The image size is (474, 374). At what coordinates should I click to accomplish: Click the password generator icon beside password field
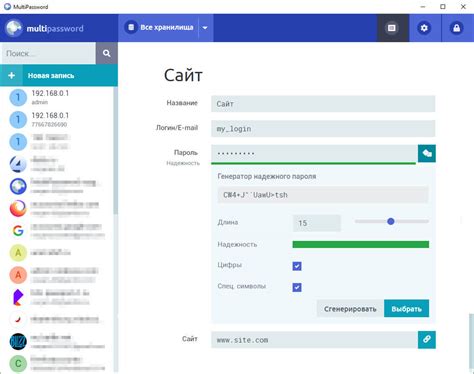click(x=427, y=153)
